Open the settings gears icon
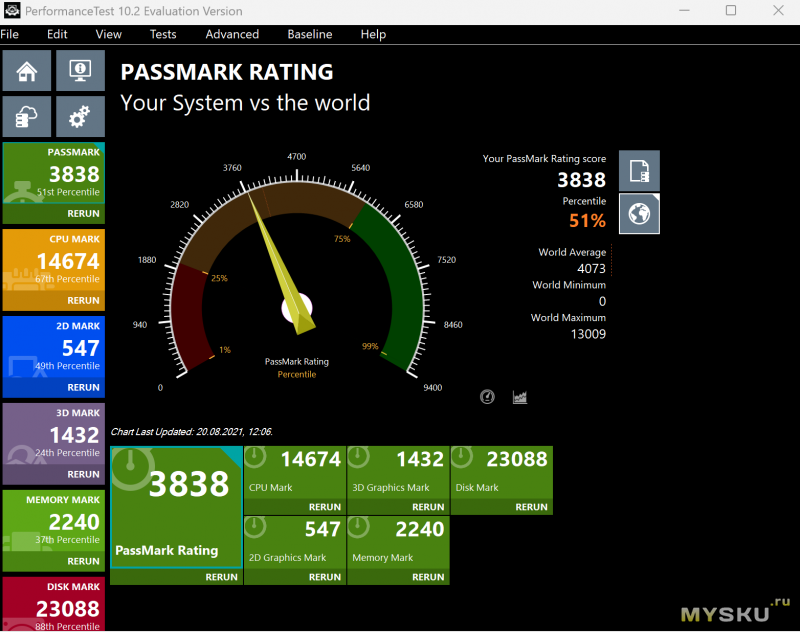Image resolution: width=800 pixels, height=632 pixels. (80, 118)
